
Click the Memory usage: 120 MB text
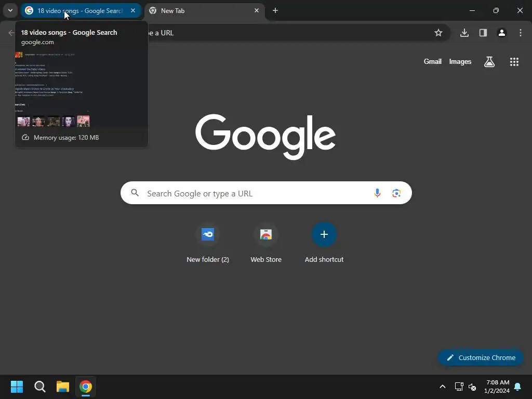click(x=66, y=137)
